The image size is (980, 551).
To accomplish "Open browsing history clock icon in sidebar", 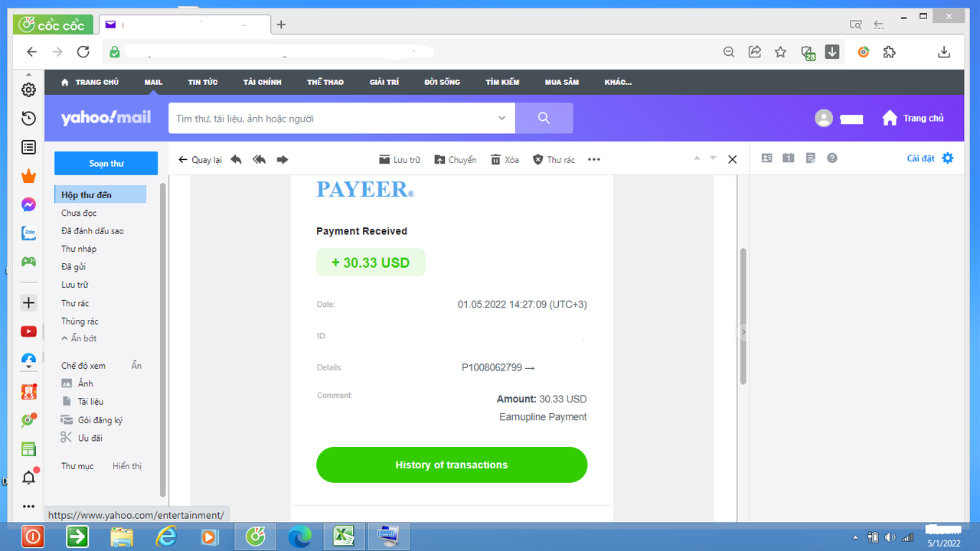I will tap(28, 118).
